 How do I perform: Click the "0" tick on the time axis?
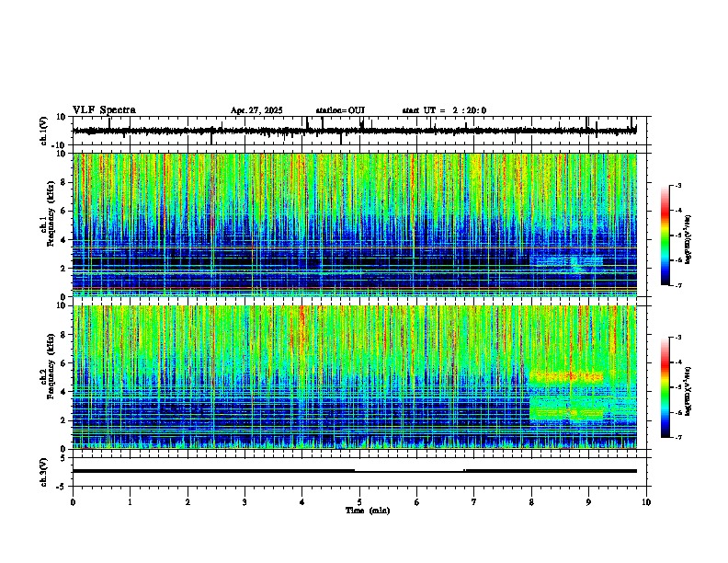tap(73, 502)
